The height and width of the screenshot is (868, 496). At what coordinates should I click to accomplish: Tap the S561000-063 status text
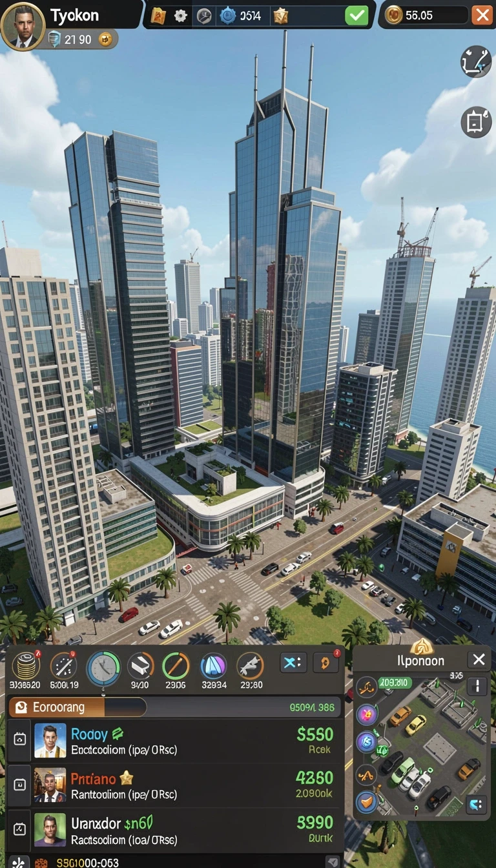[87, 862]
